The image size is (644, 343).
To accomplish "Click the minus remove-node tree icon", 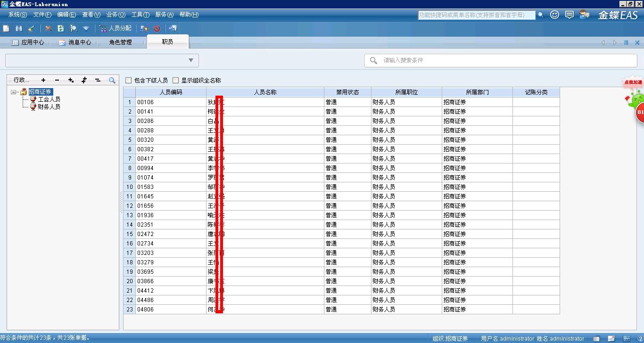I will pos(57,81).
